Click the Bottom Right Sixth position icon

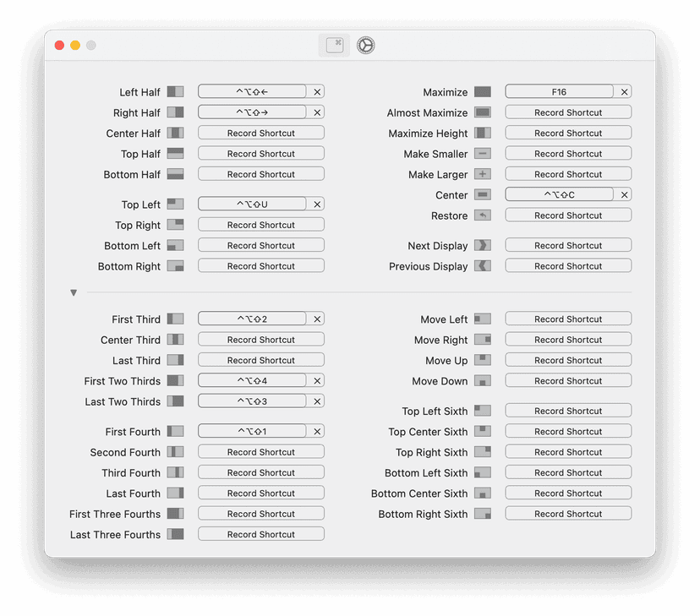click(x=481, y=513)
